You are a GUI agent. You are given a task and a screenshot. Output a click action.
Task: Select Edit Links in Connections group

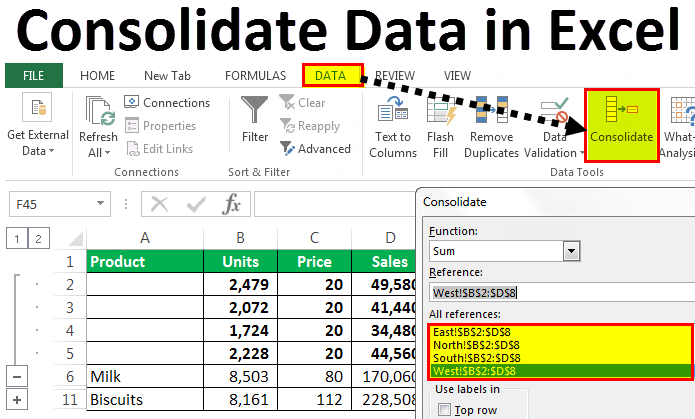159,149
